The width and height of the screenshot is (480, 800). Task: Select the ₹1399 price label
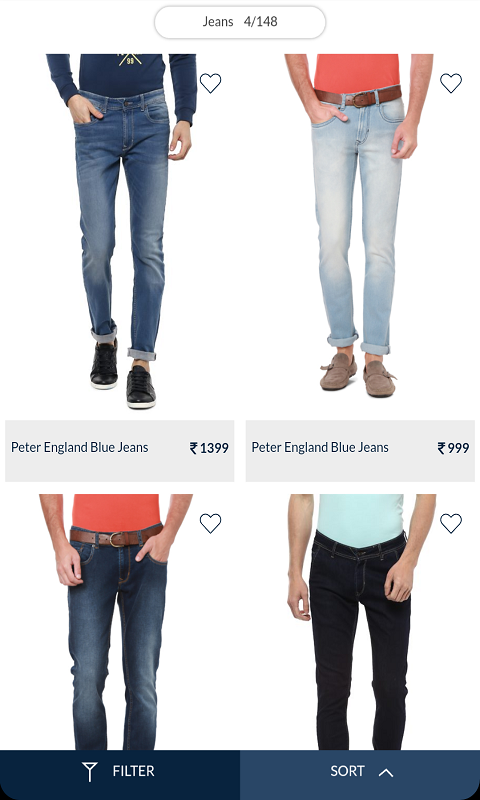(x=209, y=448)
